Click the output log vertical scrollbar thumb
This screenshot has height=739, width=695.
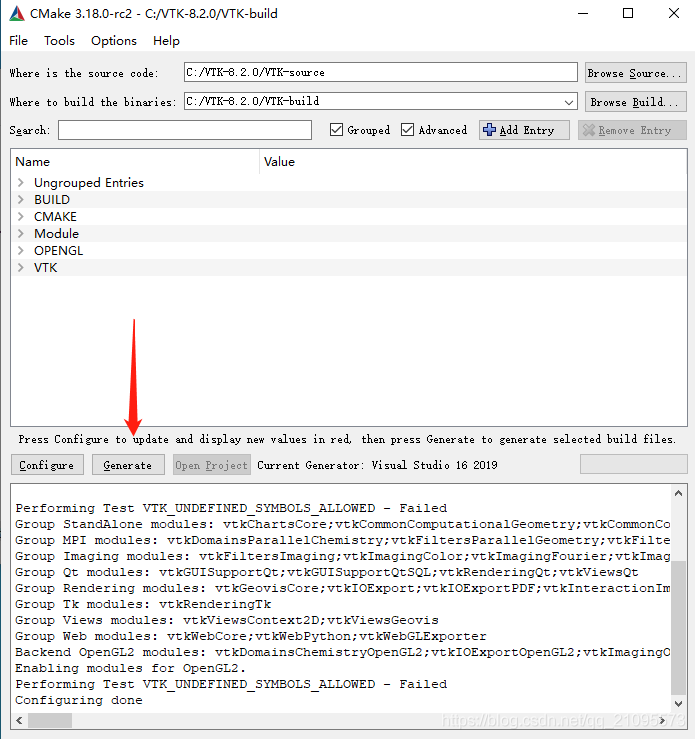click(679, 627)
